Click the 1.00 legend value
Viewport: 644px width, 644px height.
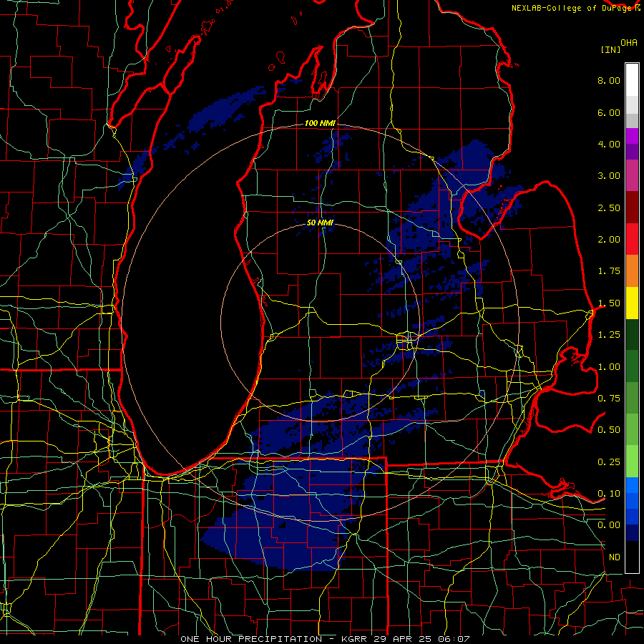609,367
